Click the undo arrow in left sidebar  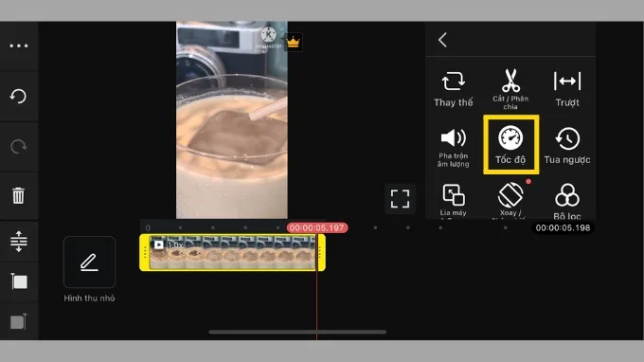click(18, 96)
